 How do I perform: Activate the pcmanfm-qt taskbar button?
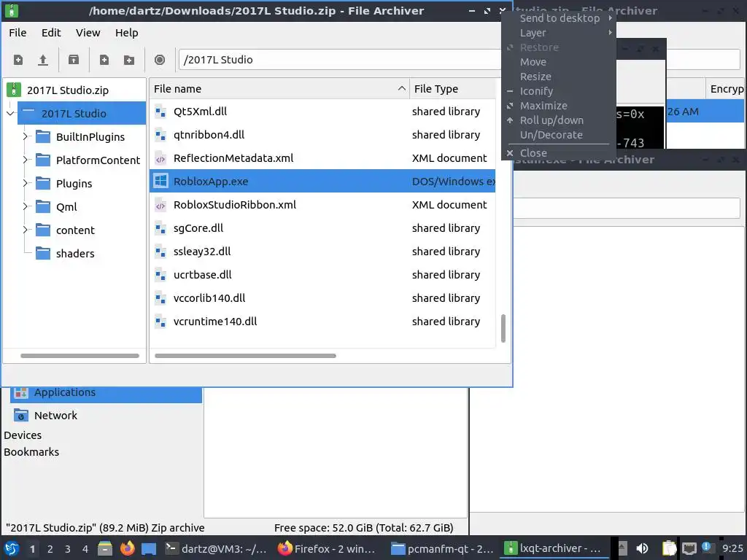(x=441, y=548)
